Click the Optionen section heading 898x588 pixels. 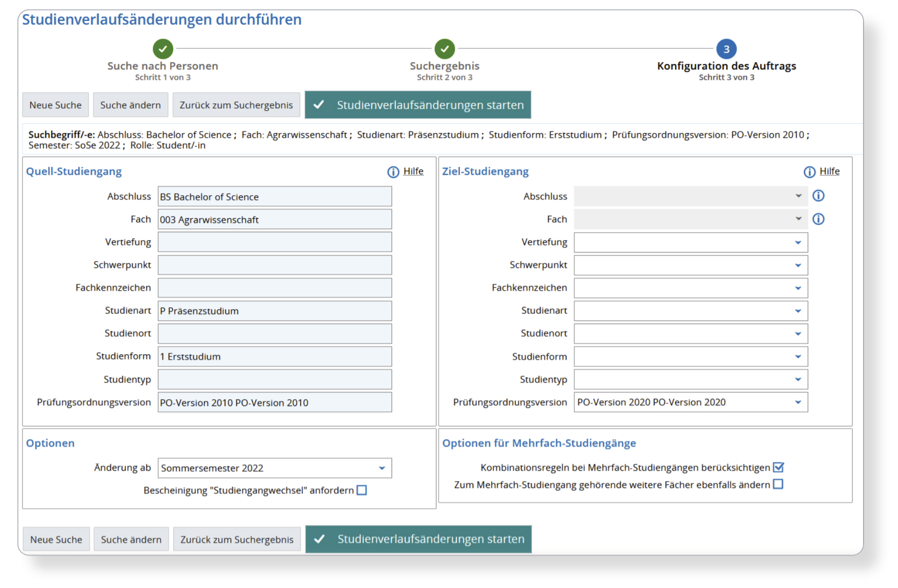pyautogui.click(x=50, y=443)
